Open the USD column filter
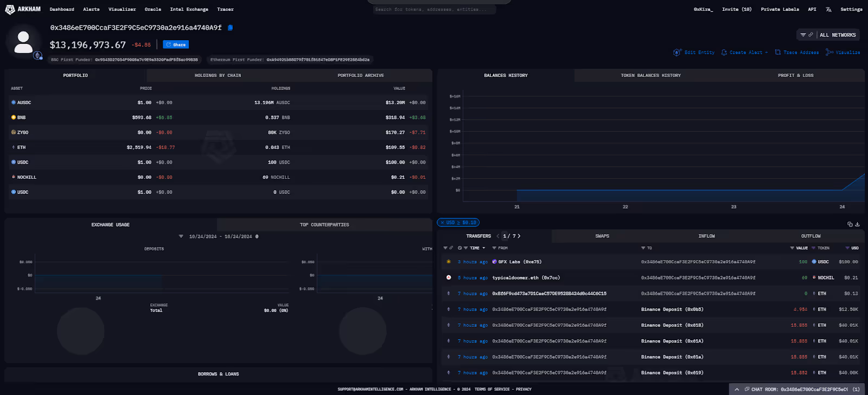This screenshot has height=395, width=868. click(x=847, y=248)
